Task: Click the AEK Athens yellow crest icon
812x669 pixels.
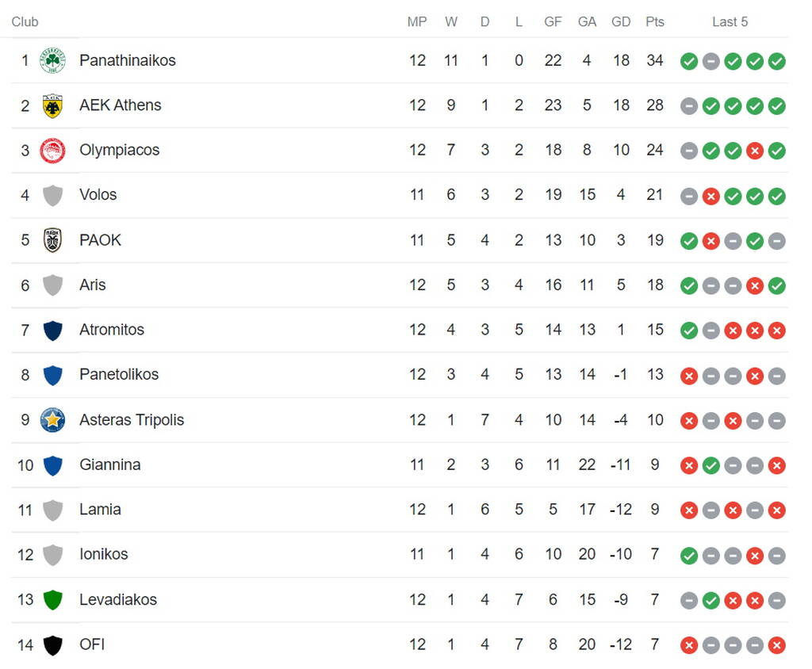Action: click(x=53, y=105)
